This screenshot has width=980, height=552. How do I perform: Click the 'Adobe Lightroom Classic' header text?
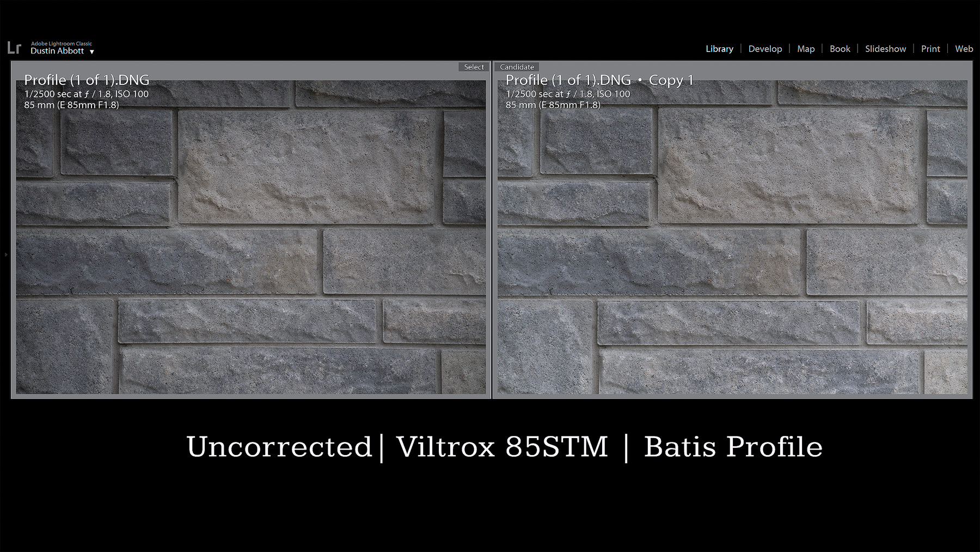click(x=62, y=44)
